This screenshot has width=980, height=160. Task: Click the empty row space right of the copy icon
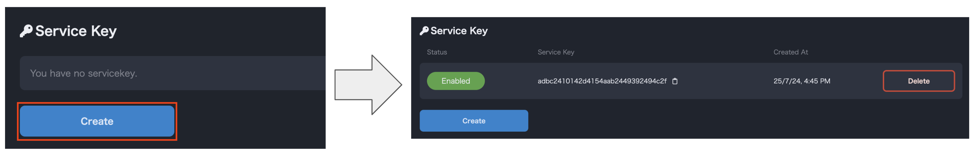click(x=723, y=81)
